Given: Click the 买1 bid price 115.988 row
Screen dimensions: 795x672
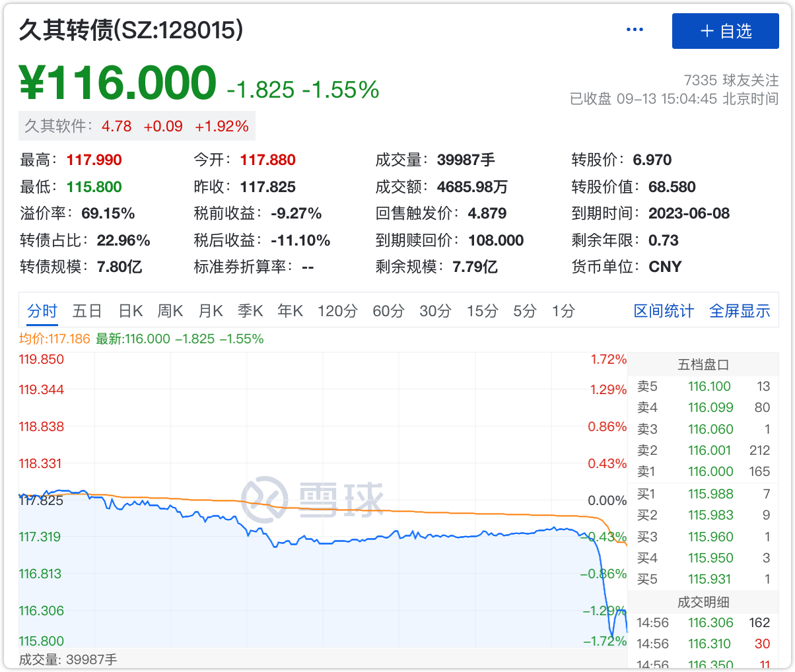Looking at the screenshot, I should coord(703,494).
